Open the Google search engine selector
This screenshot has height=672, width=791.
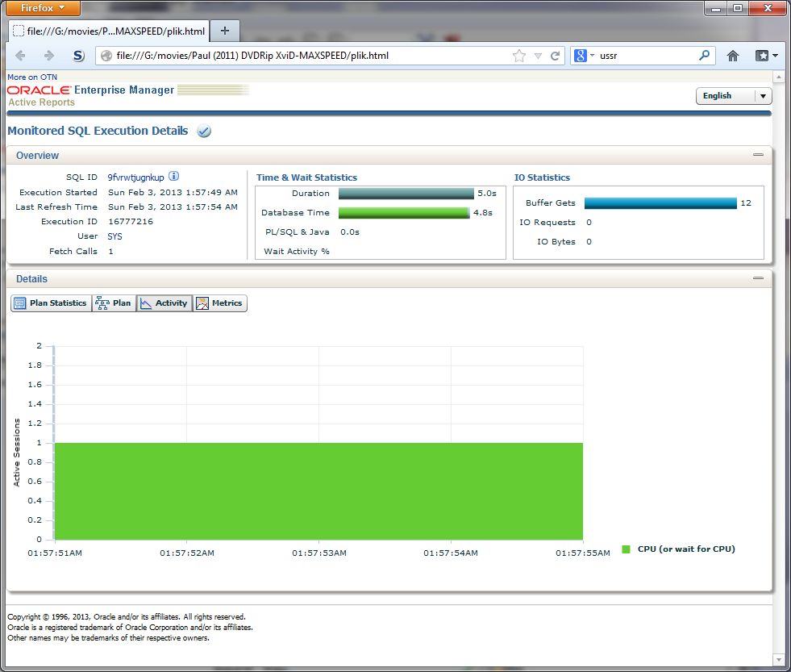[584, 56]
